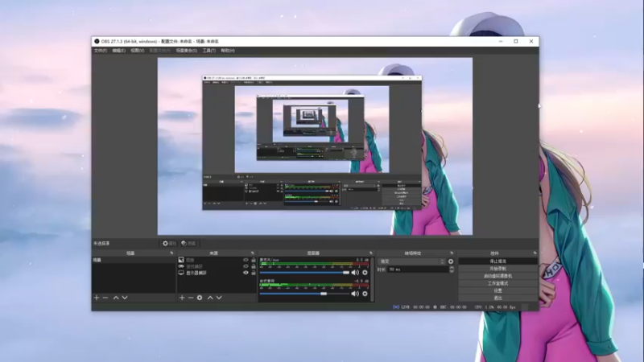The width and height of the screenshot is (644, 362).
Task: Open Mic/Aux mixer gear settings
Action: pos(365,273)
